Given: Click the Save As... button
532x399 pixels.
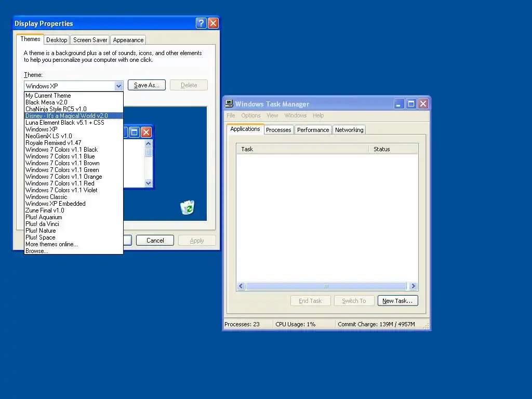Looking at the screenshot, I should pyautogui.click(x=147, y=85).
